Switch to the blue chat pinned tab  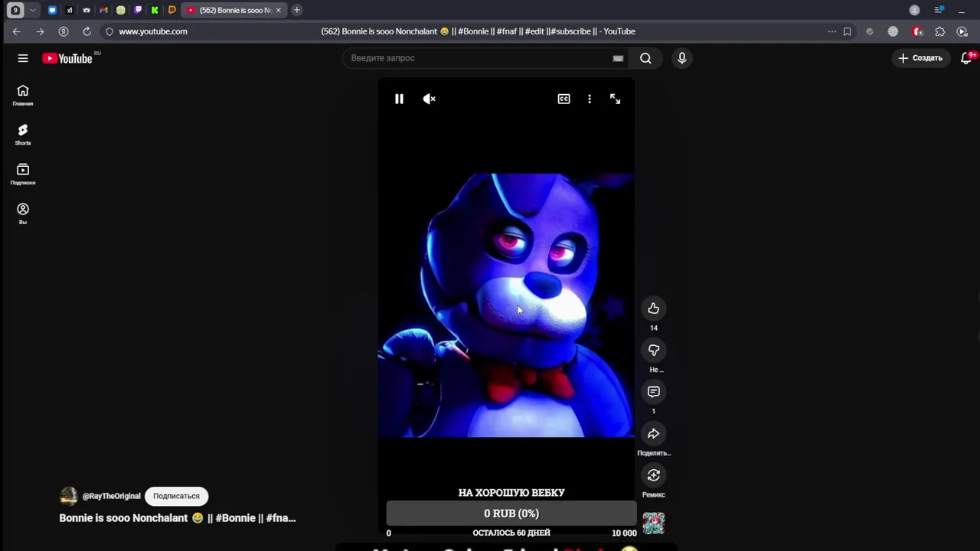[52, 10]
